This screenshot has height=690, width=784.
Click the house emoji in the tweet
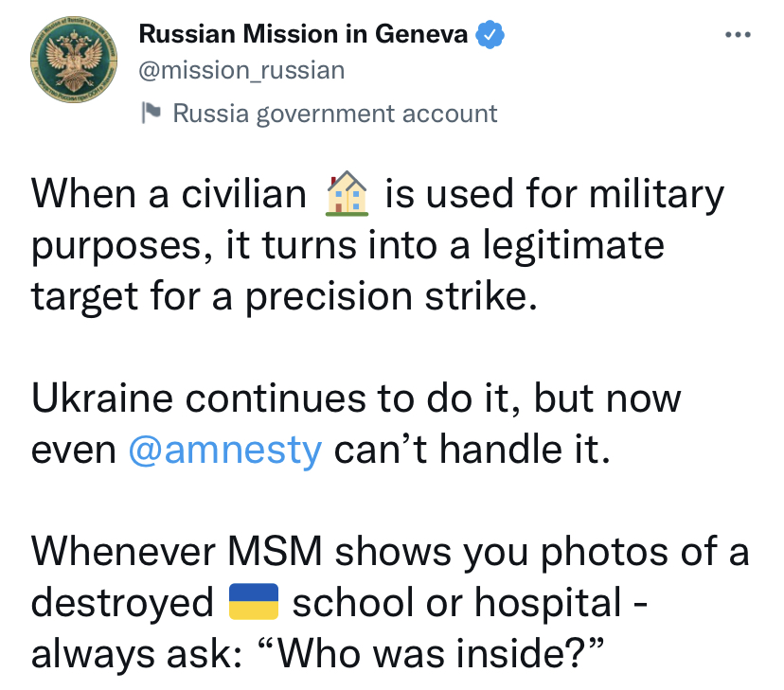pos(347,195)
